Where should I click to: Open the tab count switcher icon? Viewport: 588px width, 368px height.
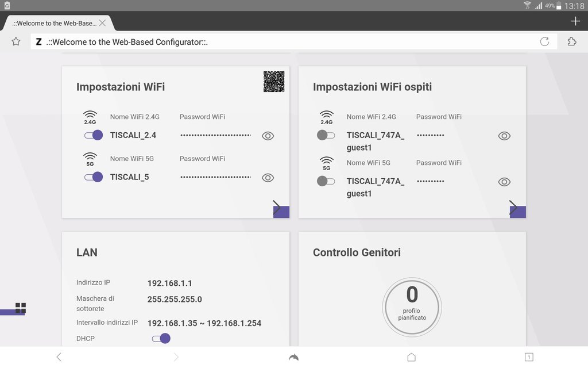(x=529, y=356)
